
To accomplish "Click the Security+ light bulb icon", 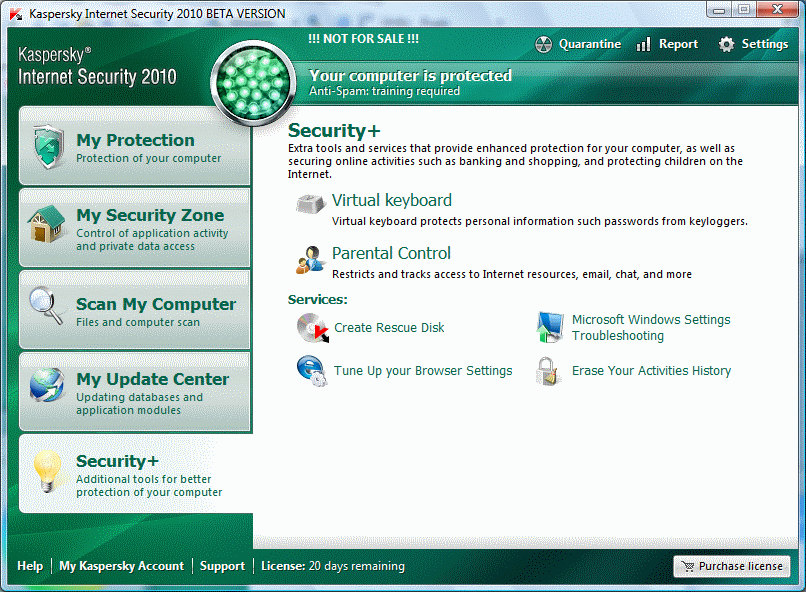I will tap(48, 470).
